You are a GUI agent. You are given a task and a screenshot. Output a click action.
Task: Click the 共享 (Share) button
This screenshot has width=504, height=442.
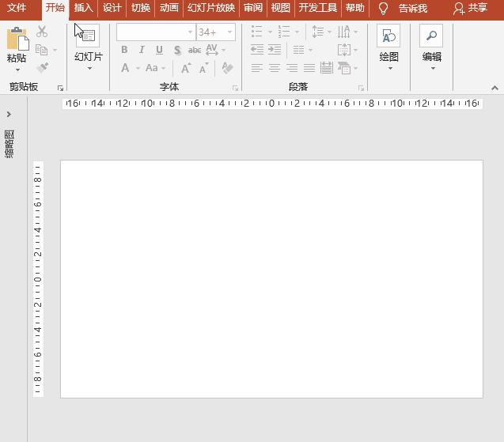470,8
